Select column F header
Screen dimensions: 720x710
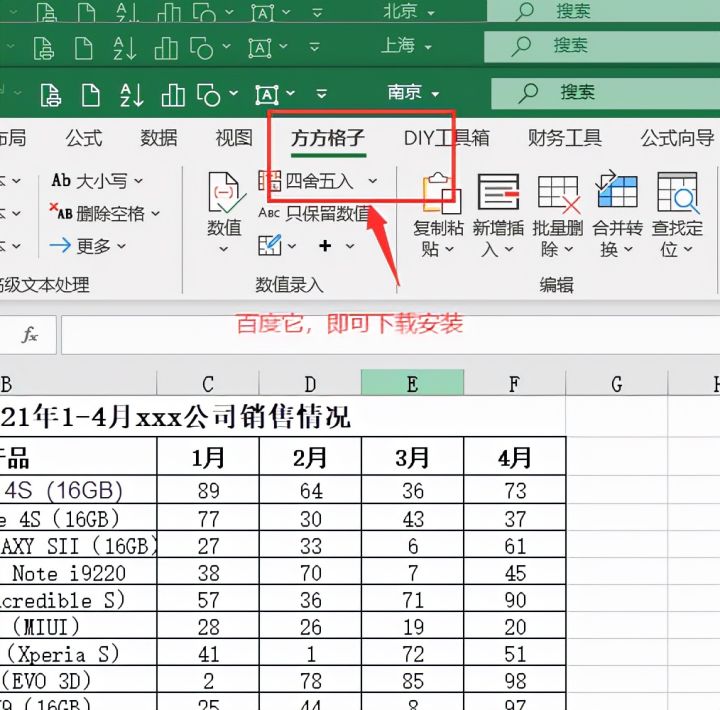(x=515, y=383)
